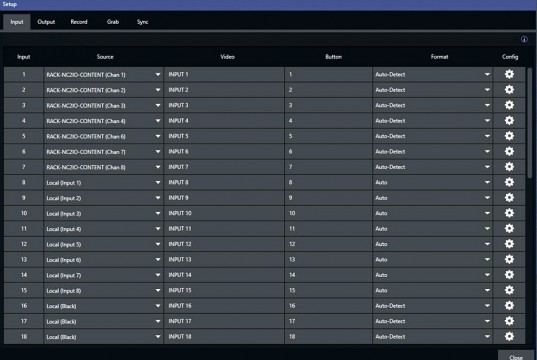The width and height of the screenshot is (537, 360).
Task: Edit video name field INPUT 8
Action: pos(224,182)
